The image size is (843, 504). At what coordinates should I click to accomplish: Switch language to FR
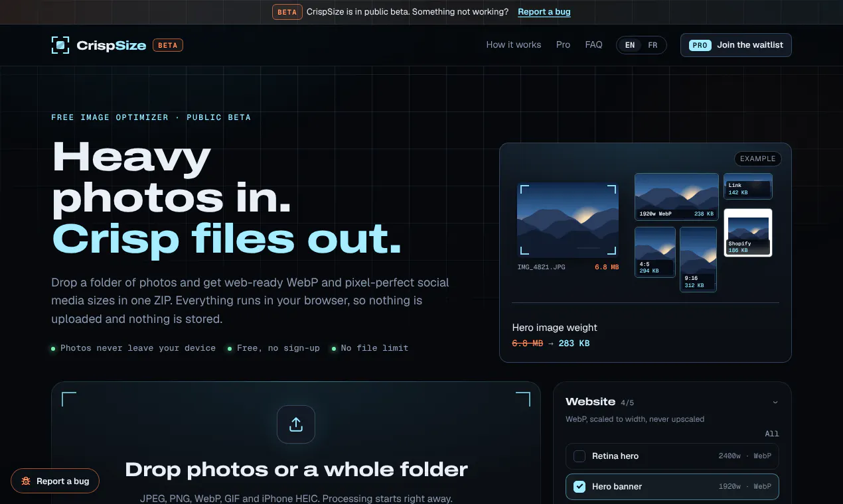point(652,45)
